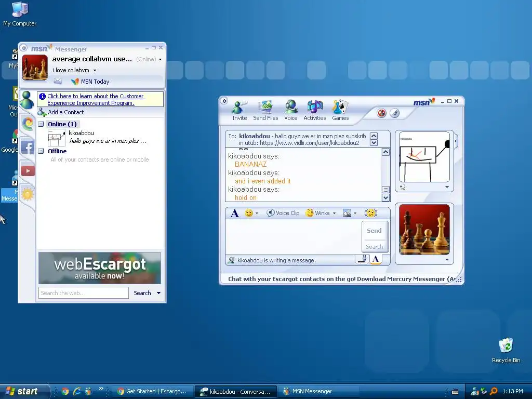Open the Activities menu icon
The width and height of the screenshot is (532, 399).
coord(314,111)
